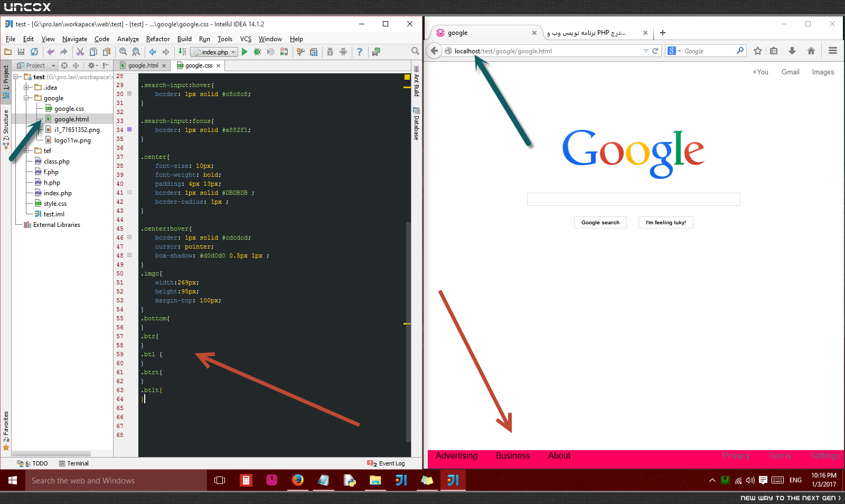Open the index.php run configuration dropdown
Viewport: 845px width, 504px height.
pyautogui.click(x=214, y=52)
